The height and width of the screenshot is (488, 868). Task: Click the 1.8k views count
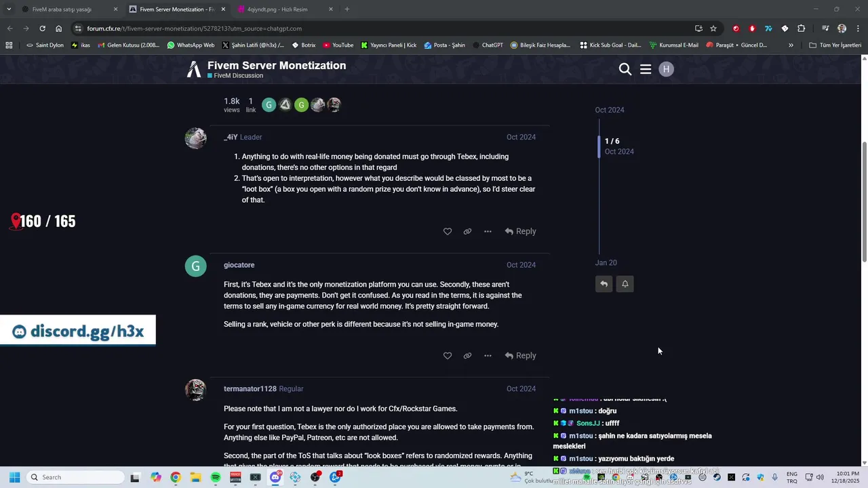click(x=232, y=105)
